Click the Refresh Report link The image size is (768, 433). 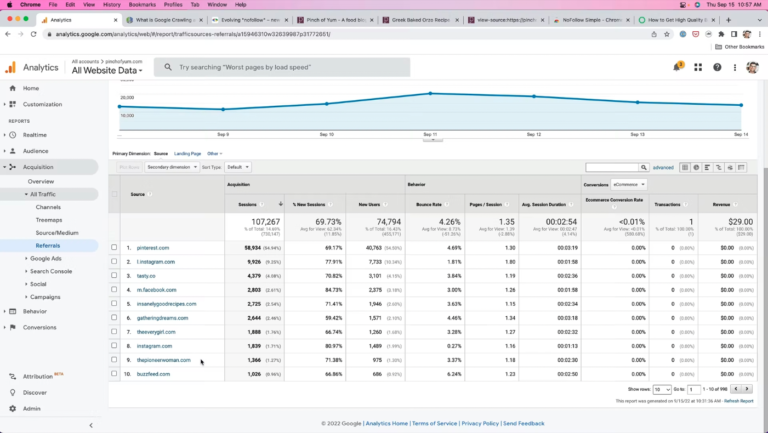pos(739,401)
